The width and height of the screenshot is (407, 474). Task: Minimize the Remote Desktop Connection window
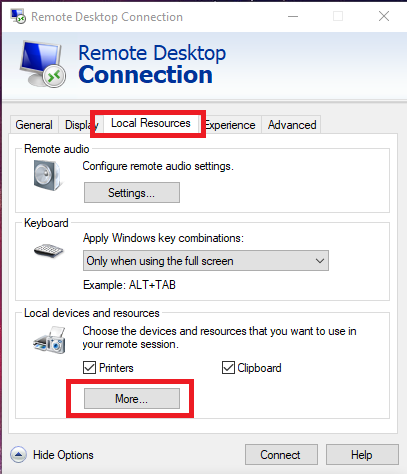(x=293, y=16)
